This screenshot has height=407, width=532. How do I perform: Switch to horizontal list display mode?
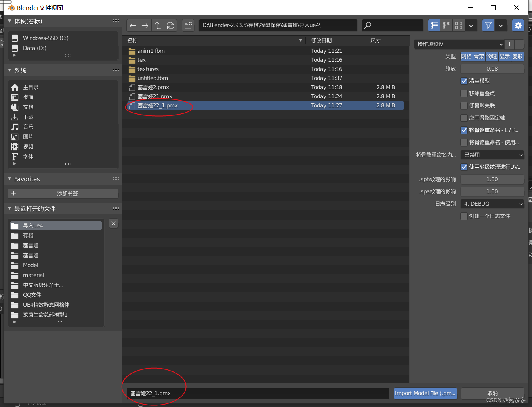coord(446,25)
